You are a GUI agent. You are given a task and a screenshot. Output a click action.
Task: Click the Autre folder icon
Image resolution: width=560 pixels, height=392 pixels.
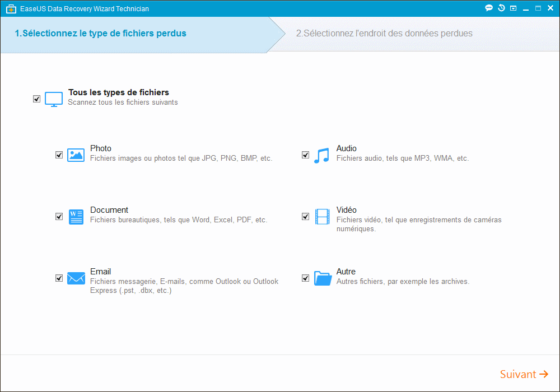[323, 278]
